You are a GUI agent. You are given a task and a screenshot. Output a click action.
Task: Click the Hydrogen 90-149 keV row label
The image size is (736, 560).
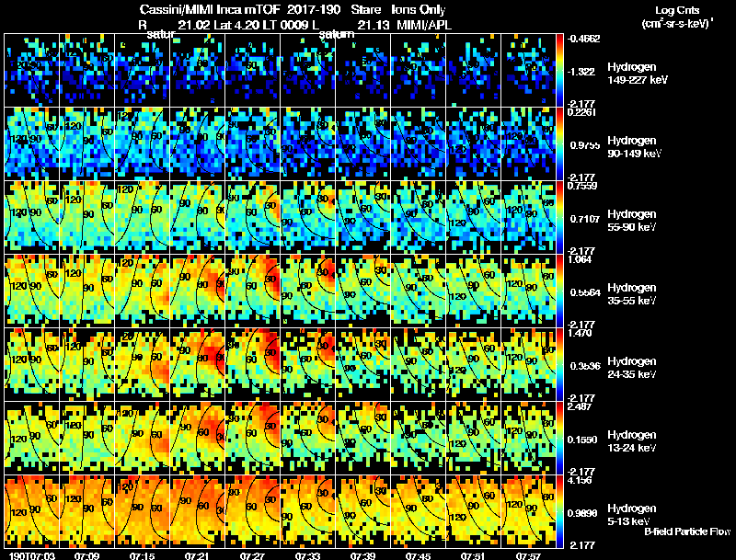pos(635,147)
